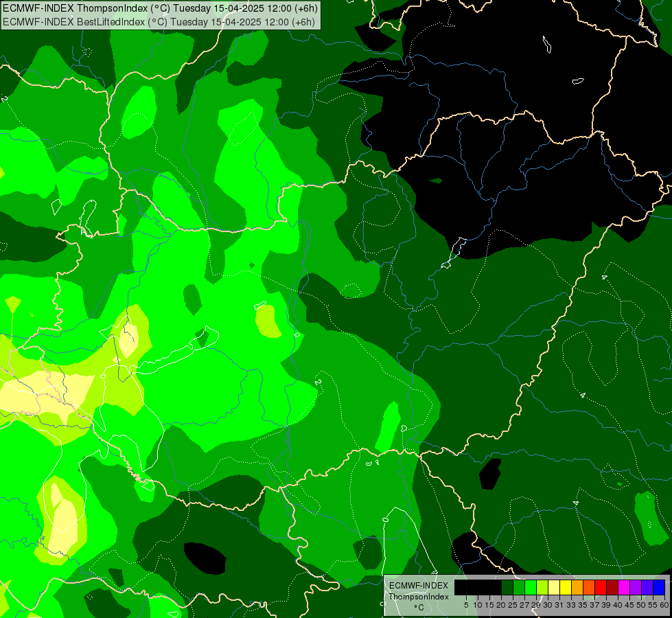Click the legend tick label 10
The width and height of the screenshot is (672, 618).
tap(478, 605)
